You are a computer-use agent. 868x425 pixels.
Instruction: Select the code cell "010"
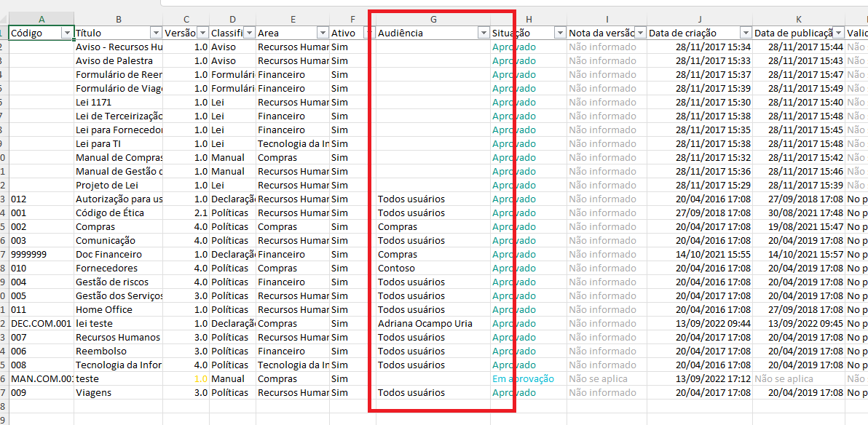(42, 269)
